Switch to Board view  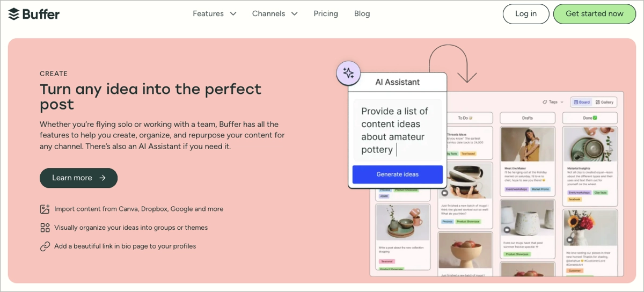pyautogui.click(x=582, y=102)
